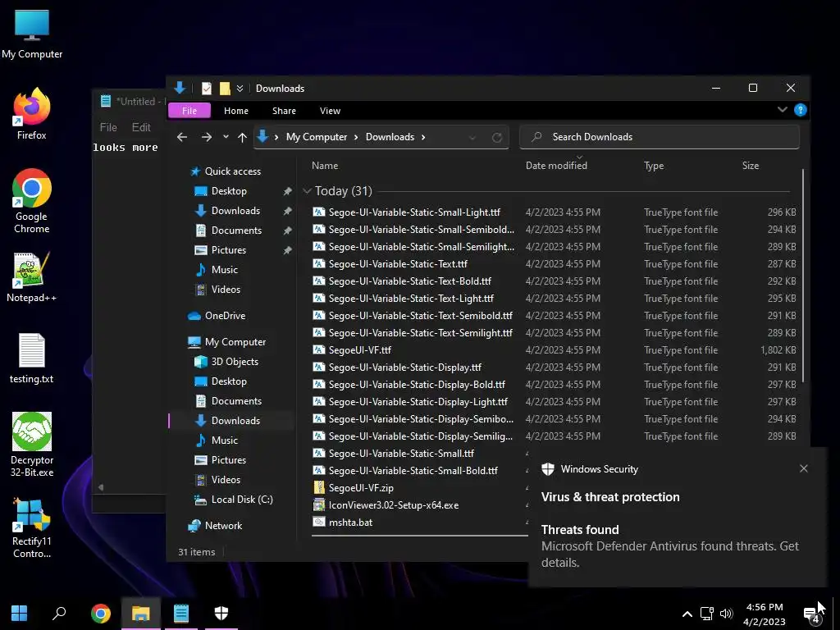Open the File ribbon tab

click(189, 111)
